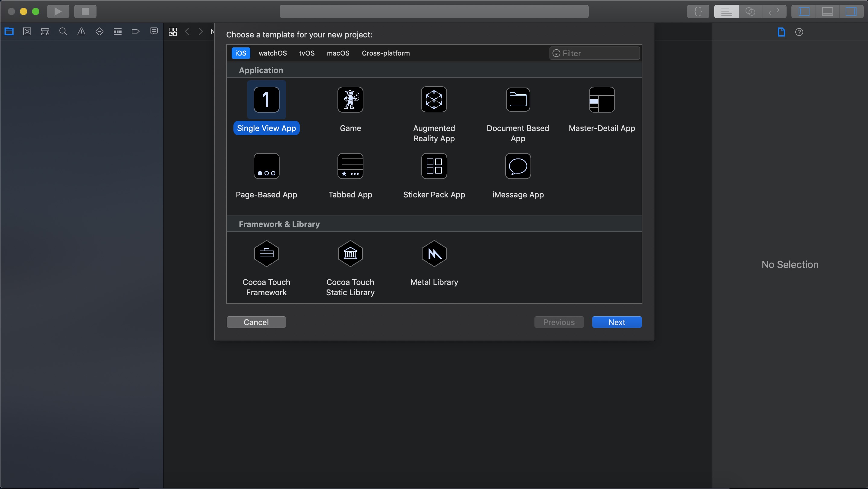The image size is (868, 489).
Task: Select the Single View App template
Action: click(x=266, y=108)
